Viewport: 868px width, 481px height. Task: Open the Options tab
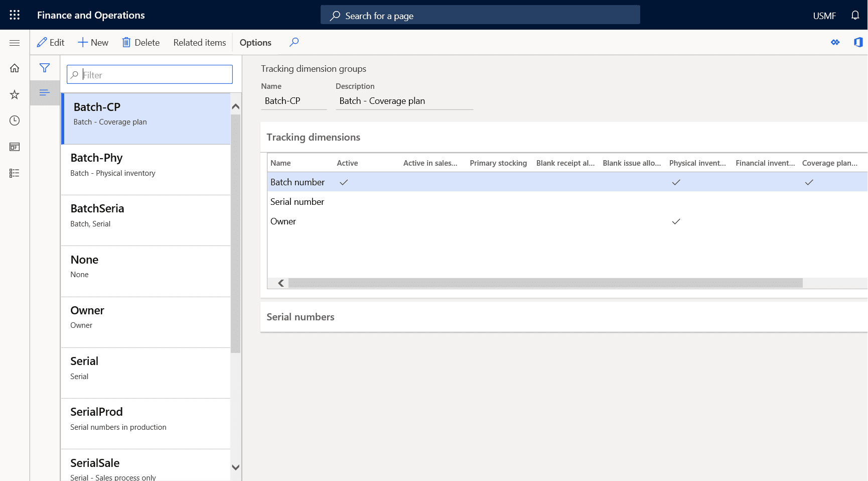click(255, 43)
